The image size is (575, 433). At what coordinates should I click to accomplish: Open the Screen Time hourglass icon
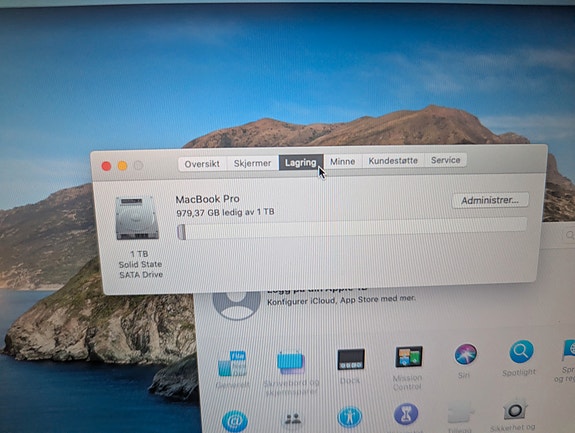[406, 414]
